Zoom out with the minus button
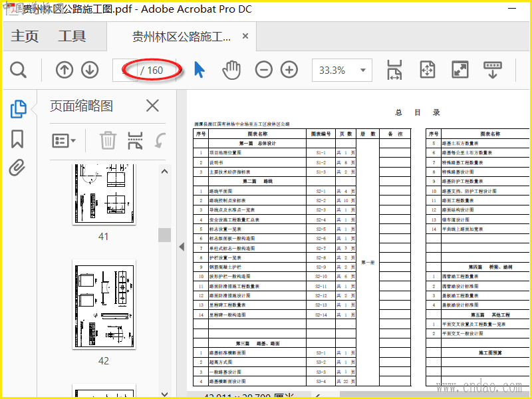The image size is (532, 399). pyautogui.click(x=264, y=70)
